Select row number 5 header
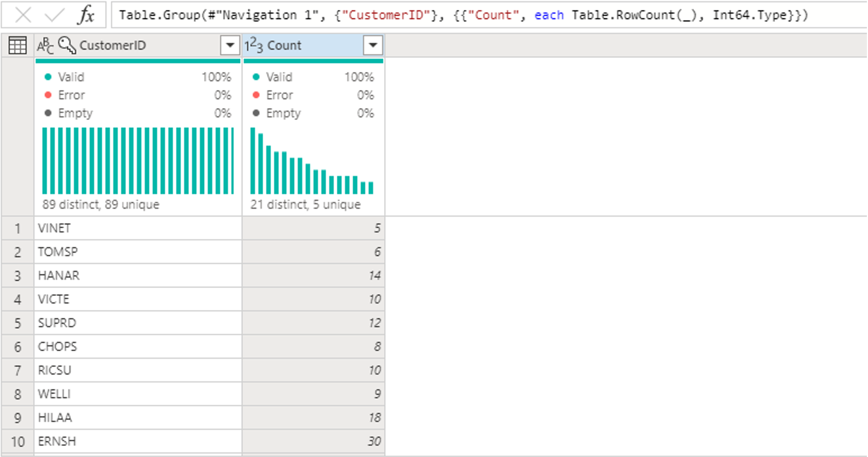This screenshot has width=868, height=457. [17, 323]
